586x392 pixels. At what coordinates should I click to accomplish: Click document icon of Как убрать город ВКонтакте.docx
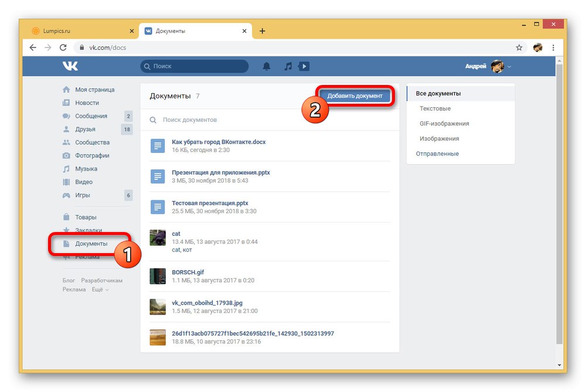coord(158,146)
